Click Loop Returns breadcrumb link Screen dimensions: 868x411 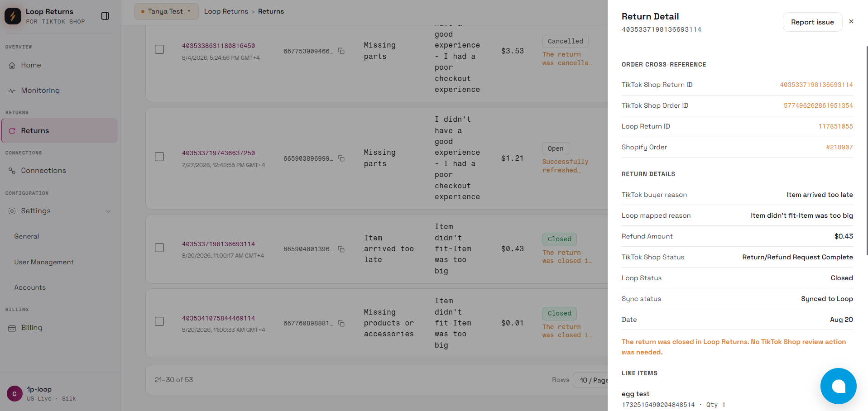coord(226,11)
